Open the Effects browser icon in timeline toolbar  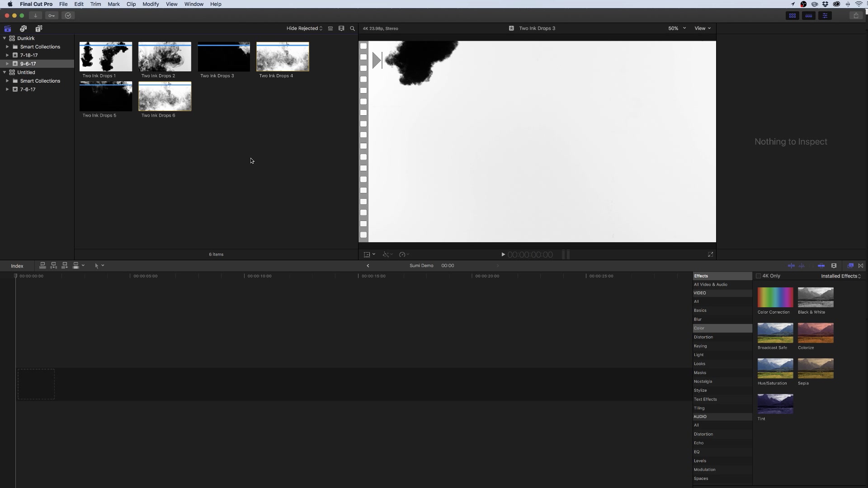coord(850,266)
